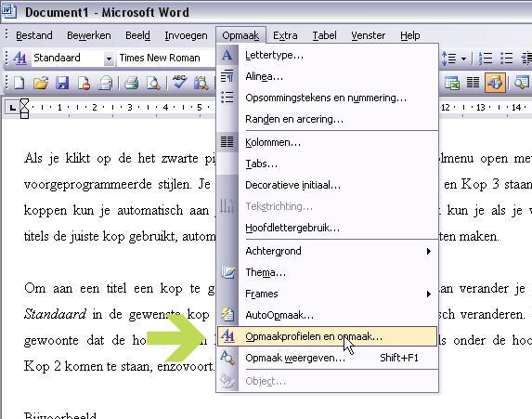This screenshot has width=532, height=419.
Task: Select Decoratieve initiaal
Action: point(328,185)
